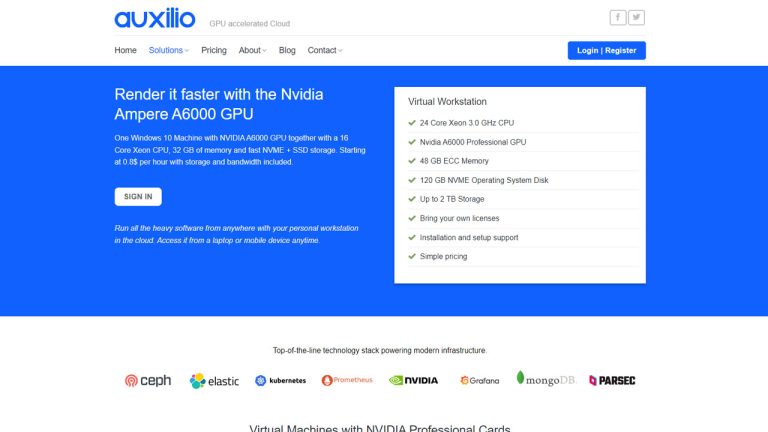Click the auxilio logo
768x432 pixels.
[154, 19]
